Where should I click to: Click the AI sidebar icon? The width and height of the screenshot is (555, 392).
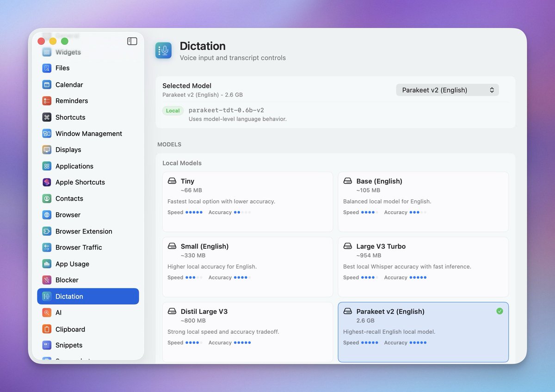click(x=47, y=313)
